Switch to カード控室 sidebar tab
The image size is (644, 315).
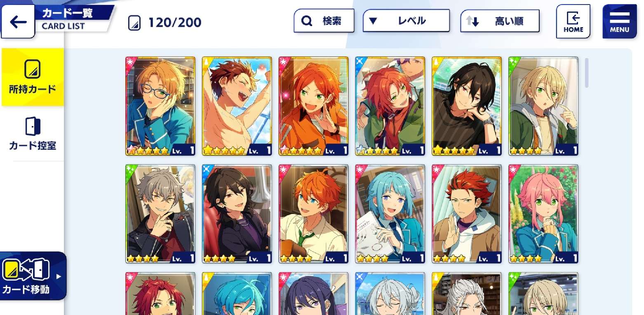click(32, 134)
